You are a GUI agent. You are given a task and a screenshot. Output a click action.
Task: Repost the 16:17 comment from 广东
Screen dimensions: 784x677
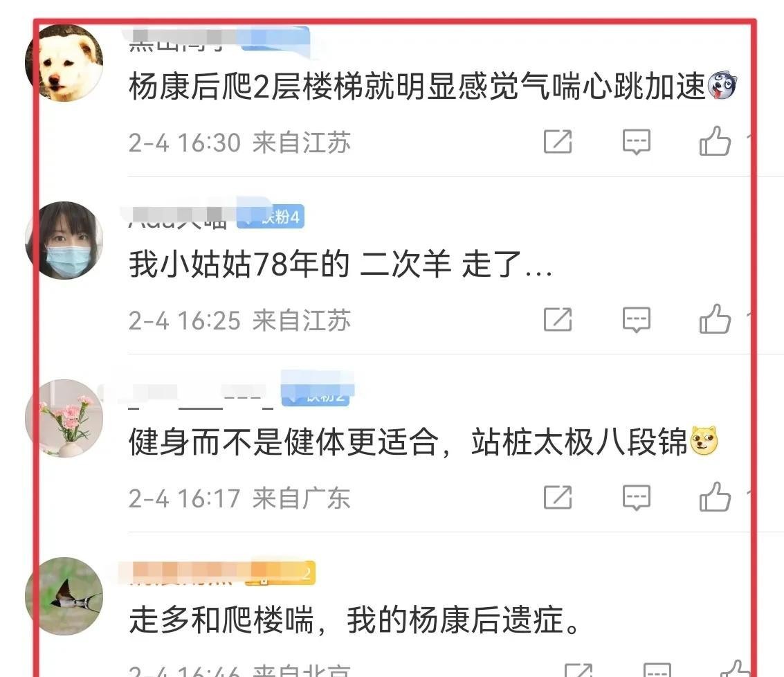pos(558,498)
